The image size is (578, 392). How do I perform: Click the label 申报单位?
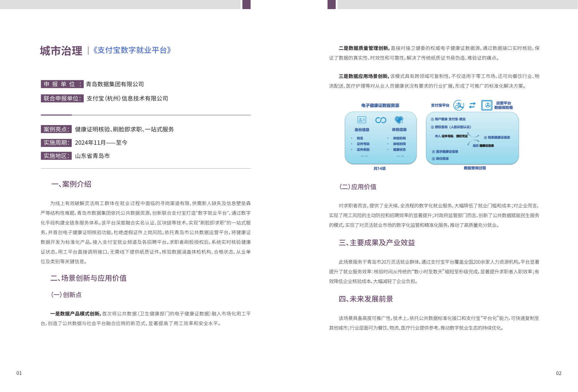click(x=62, y=84)
